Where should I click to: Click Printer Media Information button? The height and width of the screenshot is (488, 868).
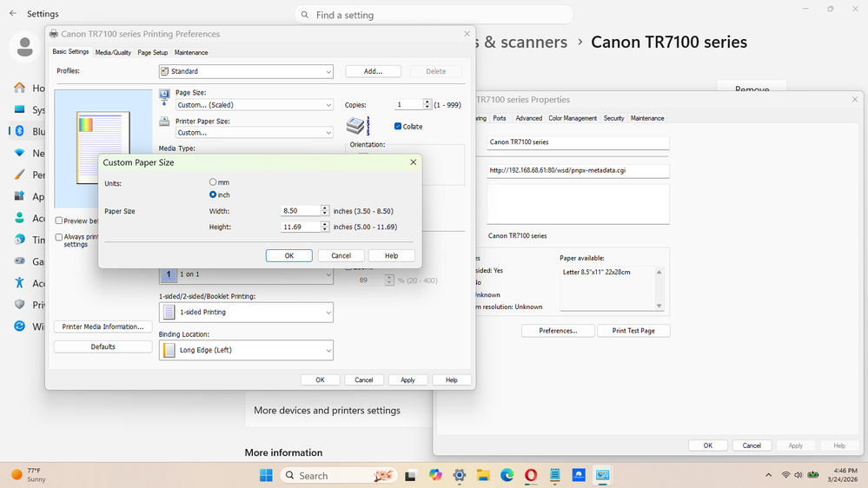tap(103, 326)
